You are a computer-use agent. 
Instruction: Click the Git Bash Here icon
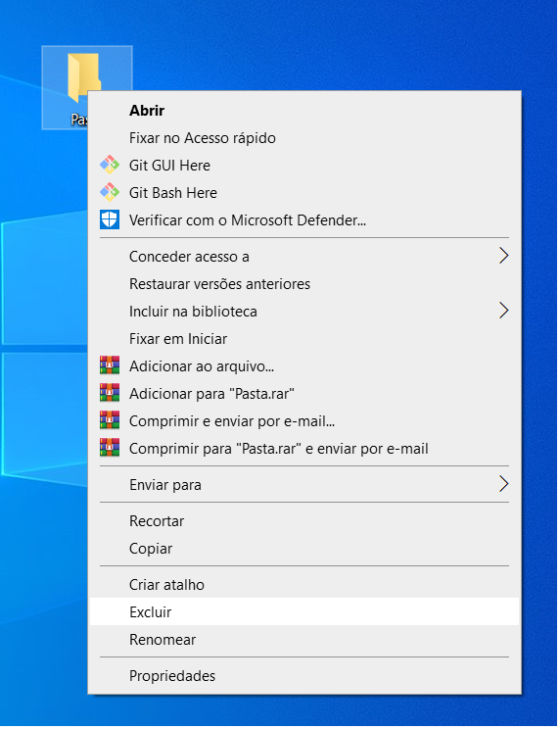pos(110,192)
